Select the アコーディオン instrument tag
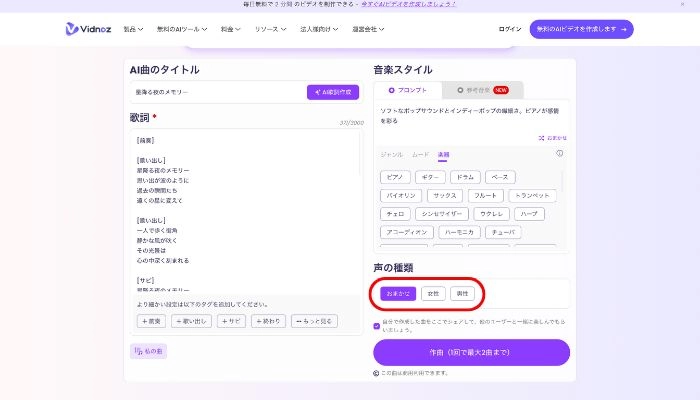This screenshot has width=700, height=400. [x=407, y=232]
